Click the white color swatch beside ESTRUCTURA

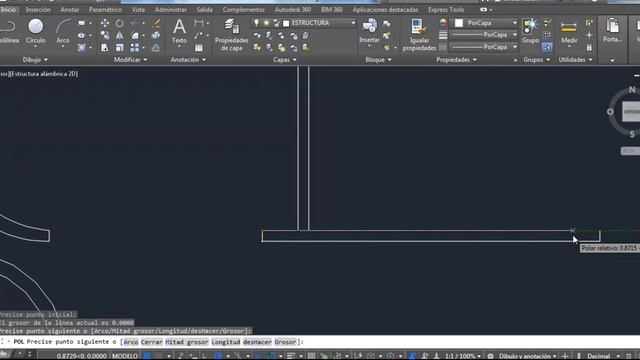click(286, 23)
